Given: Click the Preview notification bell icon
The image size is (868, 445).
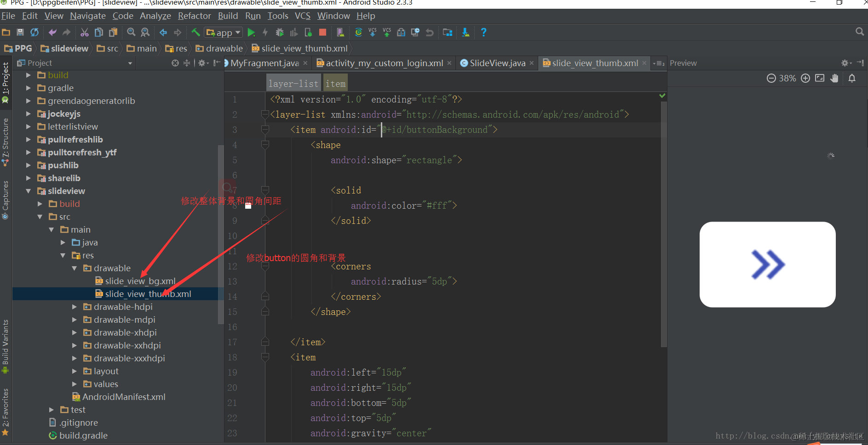Looking at the screenshot, I should (852, 78).
